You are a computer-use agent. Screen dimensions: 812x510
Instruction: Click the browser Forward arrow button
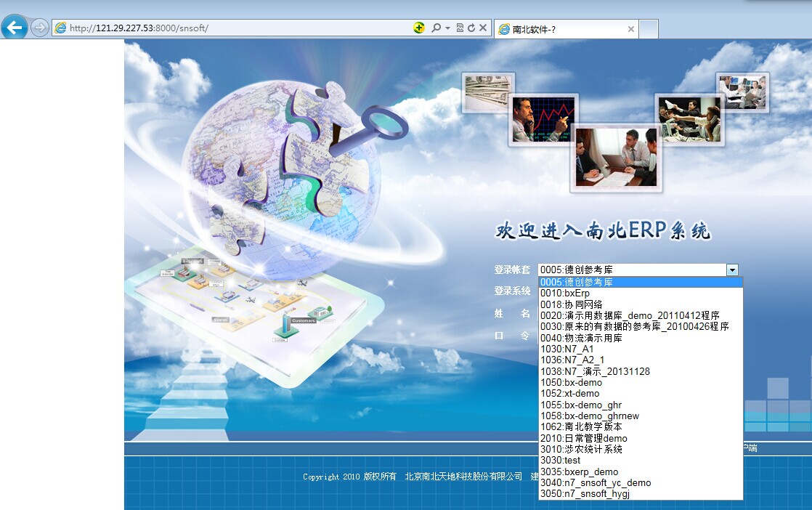[x=40, y=28]
